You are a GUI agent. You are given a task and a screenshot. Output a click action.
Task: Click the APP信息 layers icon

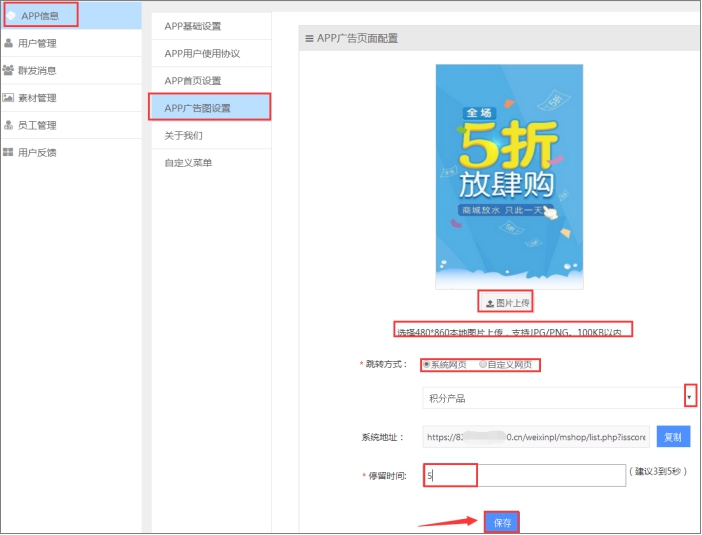(x=11, y=16)
